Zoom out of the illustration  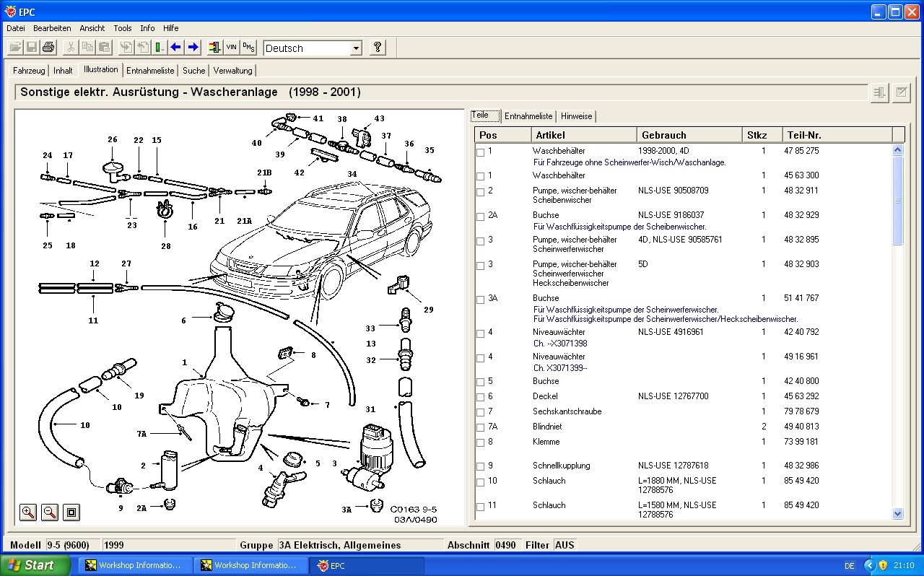[x=50, y=512]
